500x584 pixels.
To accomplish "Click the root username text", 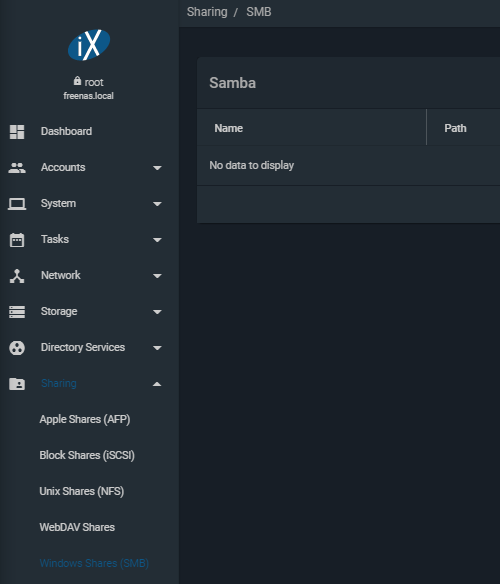I will click(94, 82).
